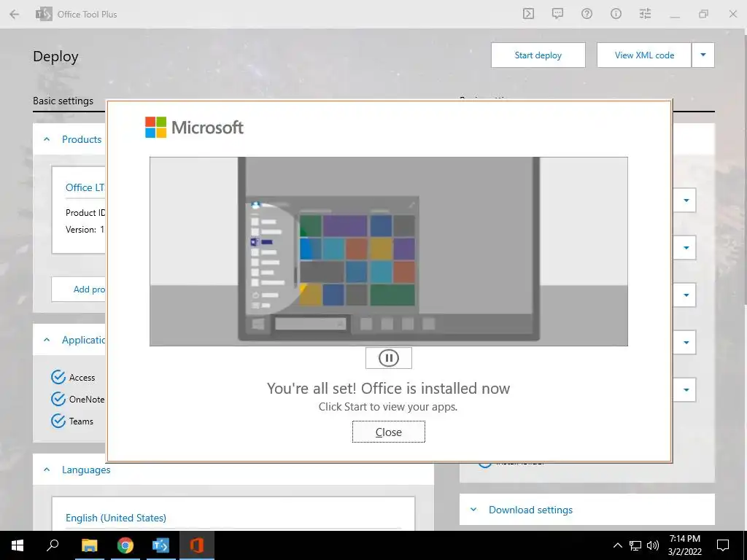The height and width of the screenshot is (560, 747).
Task: Click the Office LT product title
Action: coord(85,187)
